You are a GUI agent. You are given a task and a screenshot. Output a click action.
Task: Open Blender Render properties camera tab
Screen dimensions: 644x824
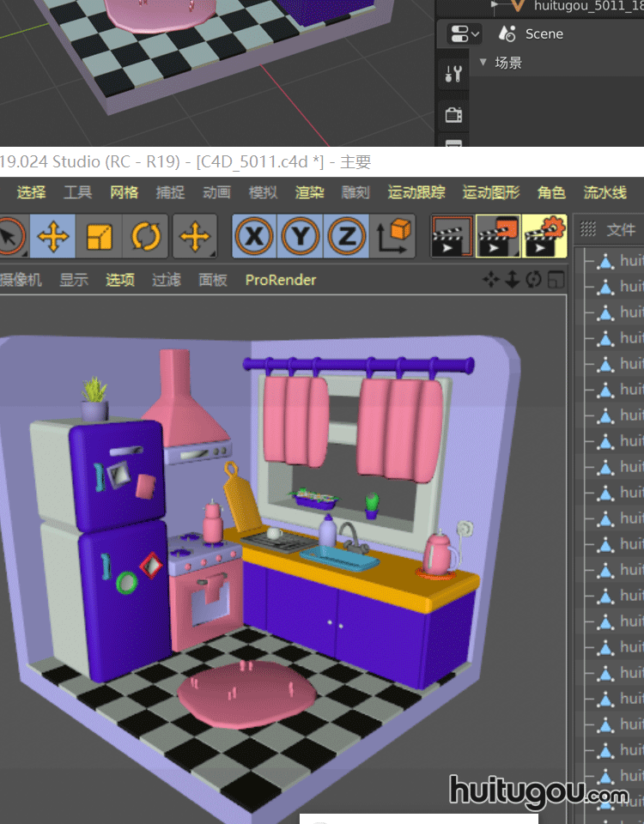click(453, 114)
